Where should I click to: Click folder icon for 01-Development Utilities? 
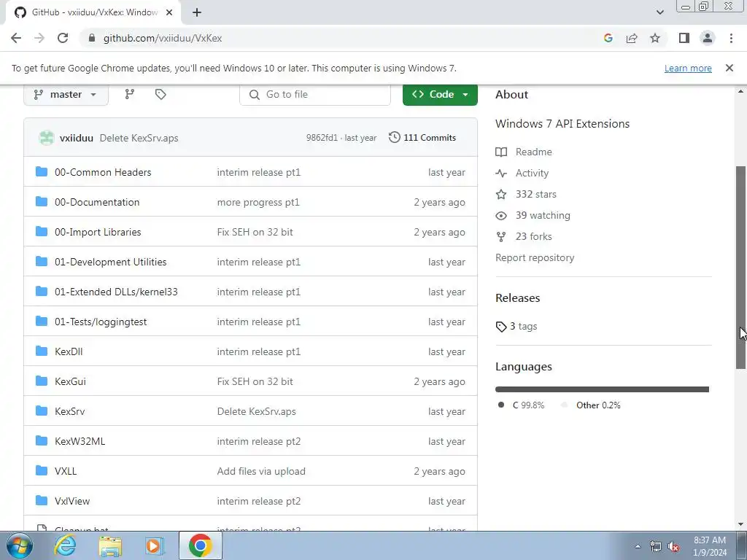point(42,262)
